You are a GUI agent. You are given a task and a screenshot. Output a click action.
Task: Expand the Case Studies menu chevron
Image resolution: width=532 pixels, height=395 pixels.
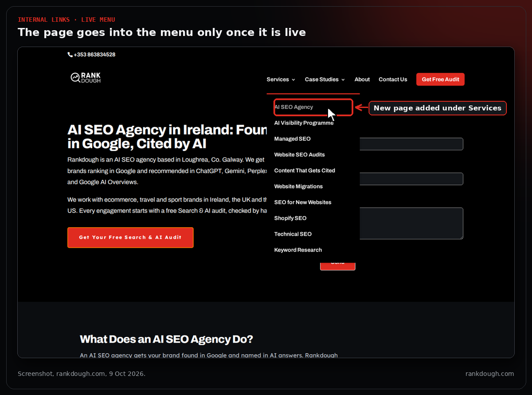coord(343,80)
